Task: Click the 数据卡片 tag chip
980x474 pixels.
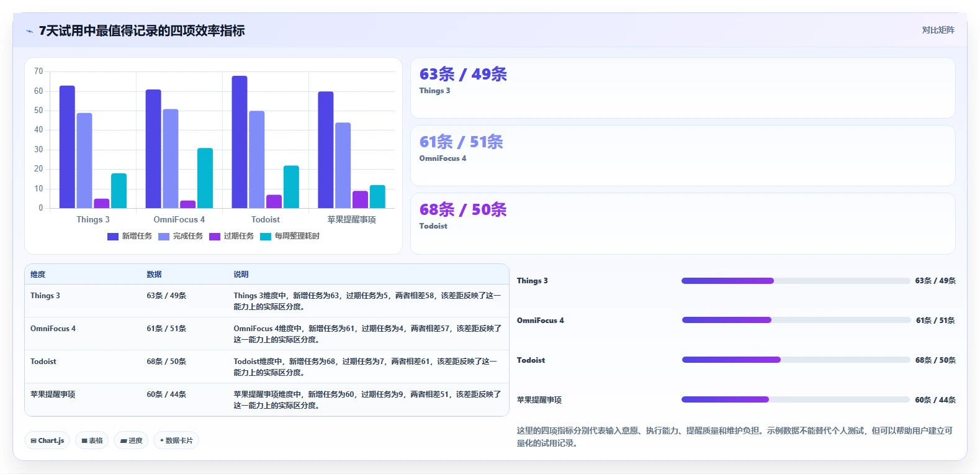Action: [x=176, y=440]
